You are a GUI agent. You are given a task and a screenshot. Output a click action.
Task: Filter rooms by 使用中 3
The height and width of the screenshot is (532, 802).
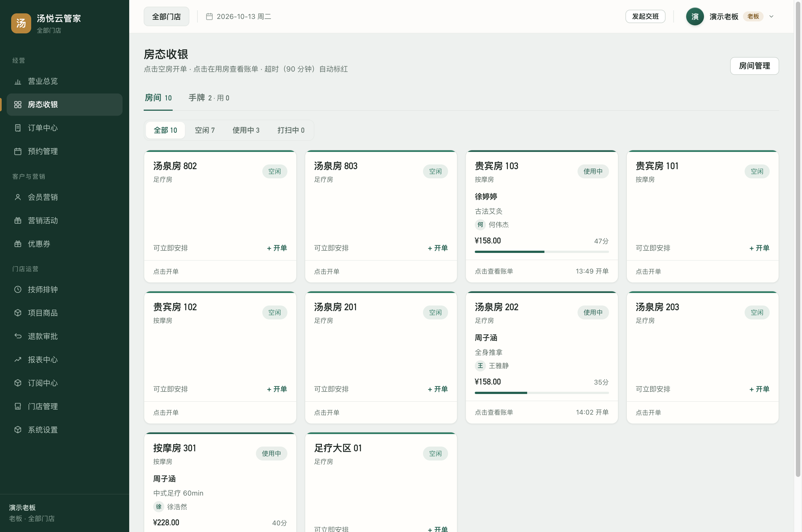tap(246, 130)
